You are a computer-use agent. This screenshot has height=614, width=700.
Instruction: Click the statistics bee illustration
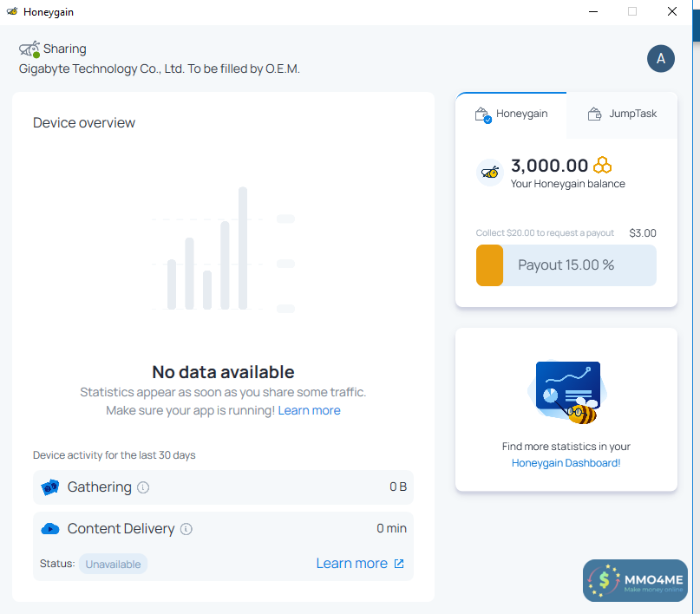(x=565, y=392)
